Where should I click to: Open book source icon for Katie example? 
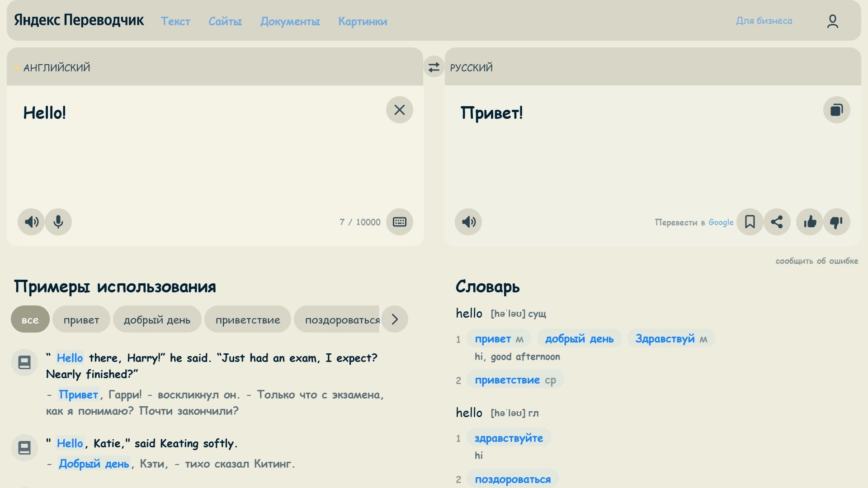[24, 448]
